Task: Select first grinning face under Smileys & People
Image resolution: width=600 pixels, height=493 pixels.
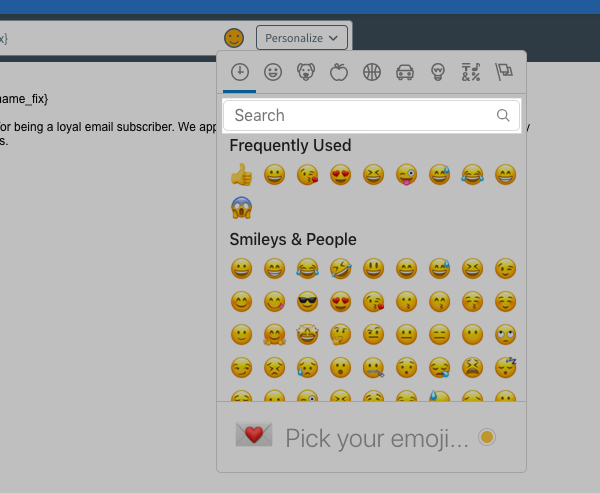Action: coord(241,268)
